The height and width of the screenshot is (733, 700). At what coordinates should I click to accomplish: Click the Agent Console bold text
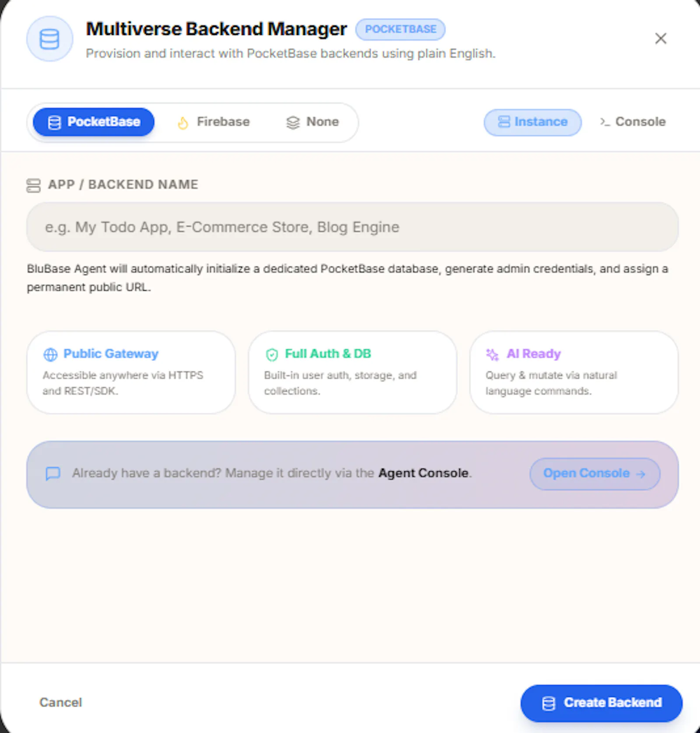(423, 473)
